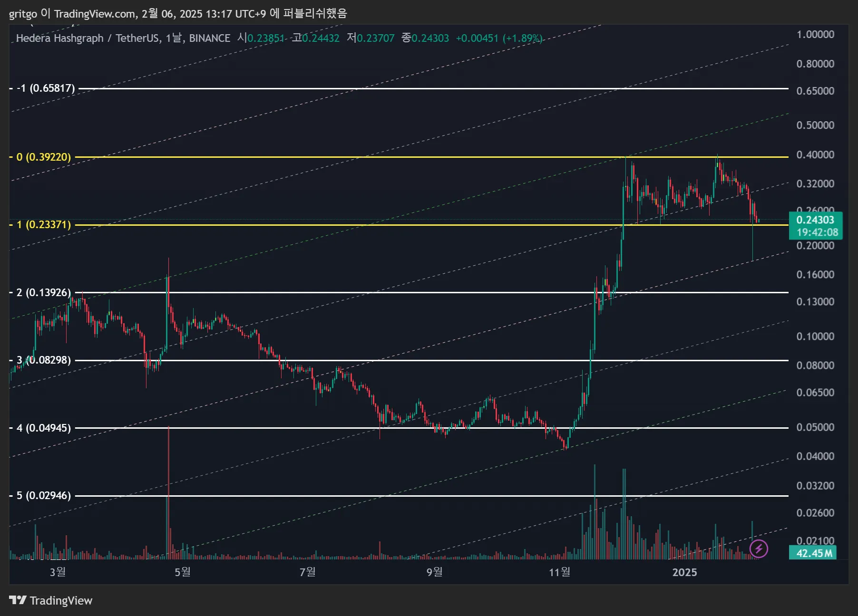This screenshot has width=858, height=616.
Task: Click the 2025 year label on time axis
Action: (684, 572)
